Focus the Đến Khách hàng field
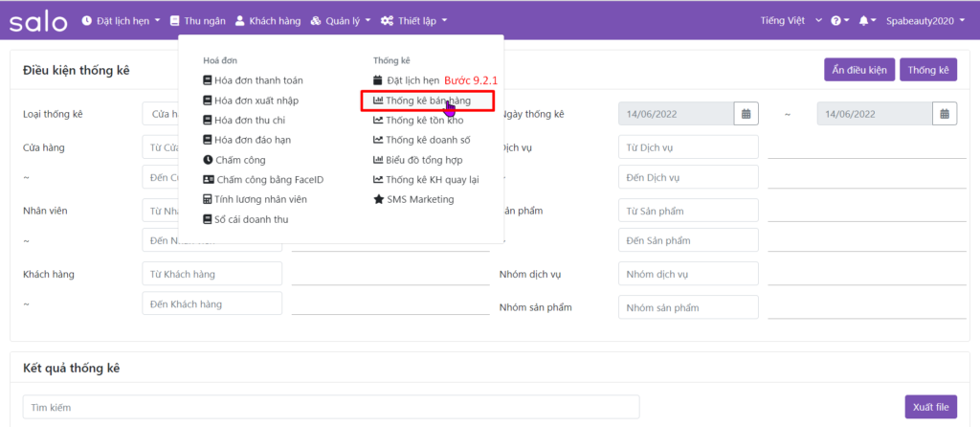Viewport: 980px width, 427px height. 212,303
